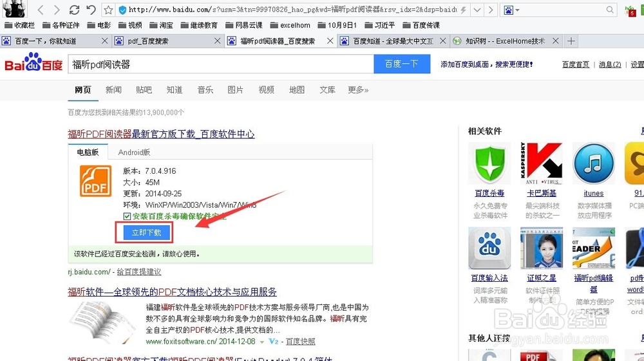Select the 地图 search category
The height and width of the screenshot is (361, 644).
[x=297, y=90]
